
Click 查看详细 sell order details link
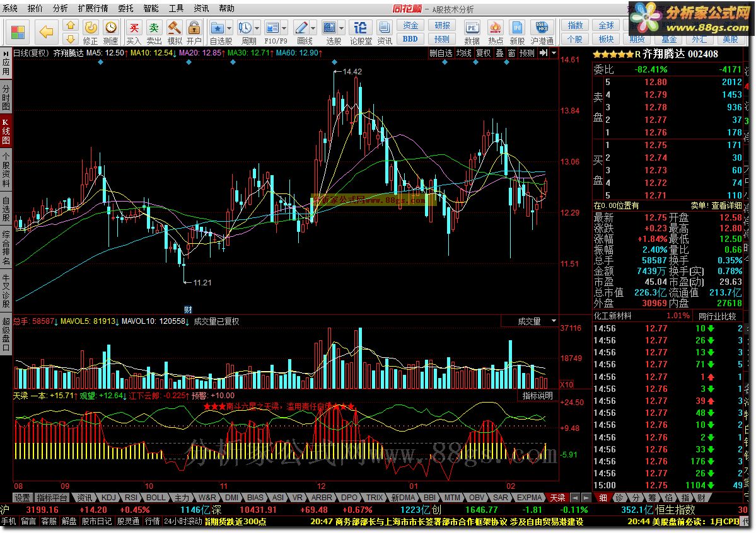(x=726, y=205)
